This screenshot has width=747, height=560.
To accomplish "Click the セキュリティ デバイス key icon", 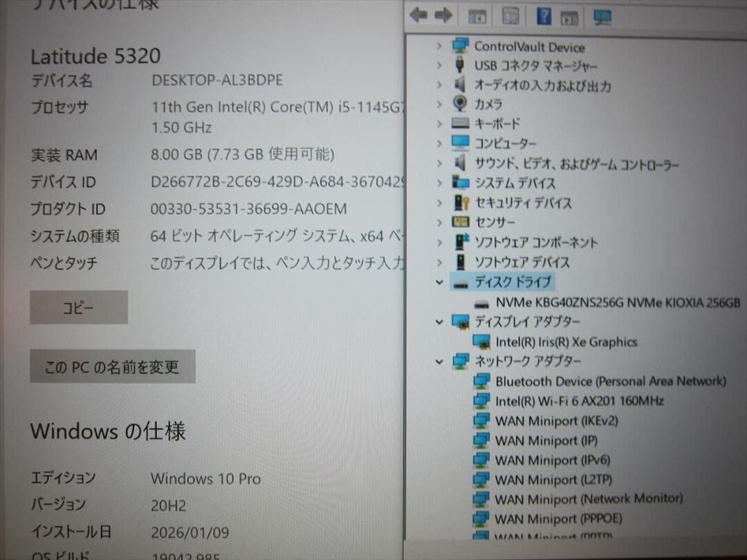I will [x=461, y=203].
